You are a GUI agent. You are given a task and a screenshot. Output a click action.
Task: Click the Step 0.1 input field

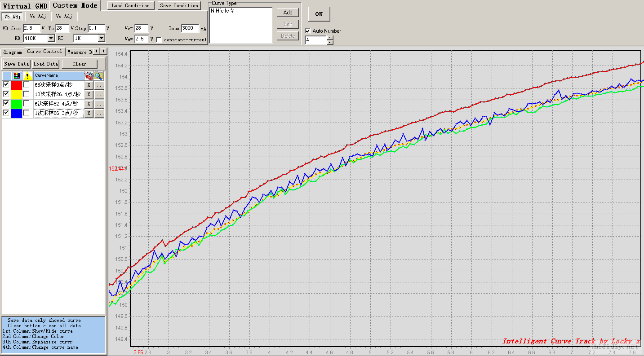click(97, 28)
